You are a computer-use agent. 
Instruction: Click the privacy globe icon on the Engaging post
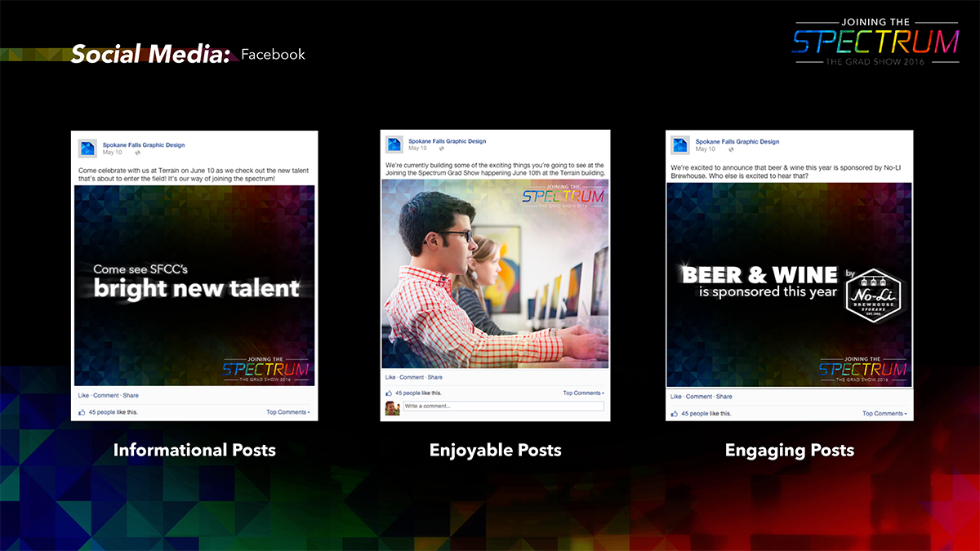[x=730, y=149]
